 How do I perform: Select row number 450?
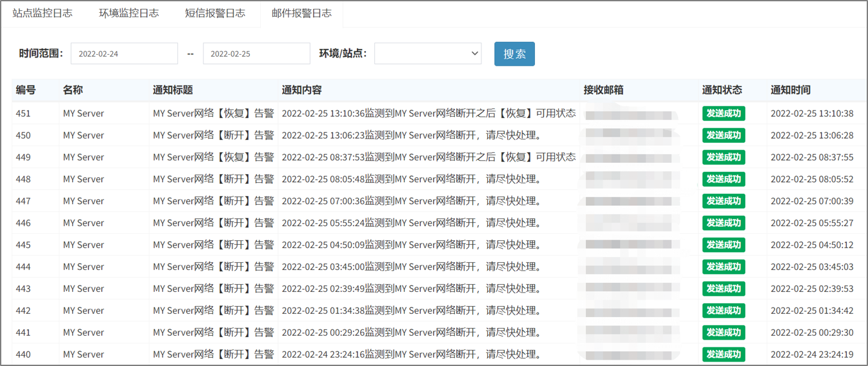[x=23, y=136]
